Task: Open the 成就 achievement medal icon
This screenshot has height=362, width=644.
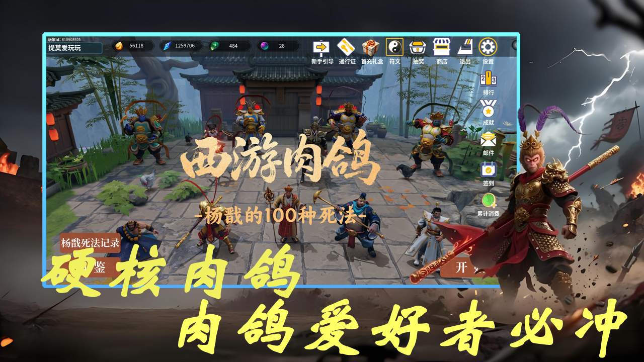Action: [x=488, y=109]
